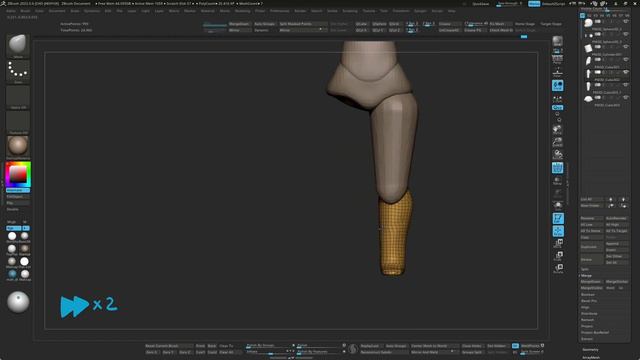Open the Preferences menu
This screenshot has width=640, height=360.
pyautogui.click(x=280, y=11)
